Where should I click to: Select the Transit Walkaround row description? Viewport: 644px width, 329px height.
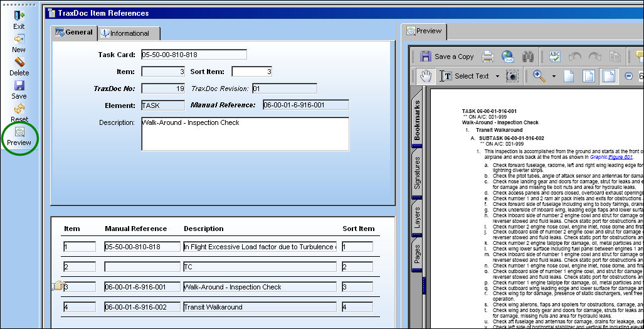[x=260, y=307]
